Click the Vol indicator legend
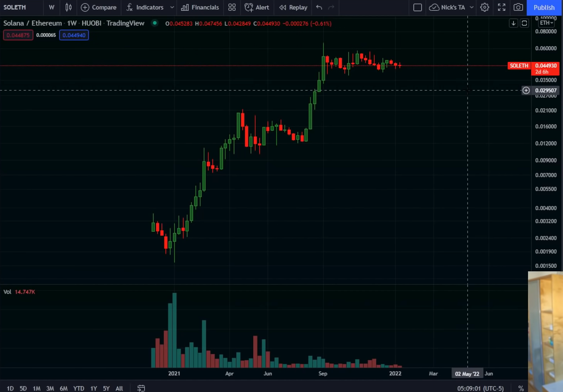 (19, 292)
